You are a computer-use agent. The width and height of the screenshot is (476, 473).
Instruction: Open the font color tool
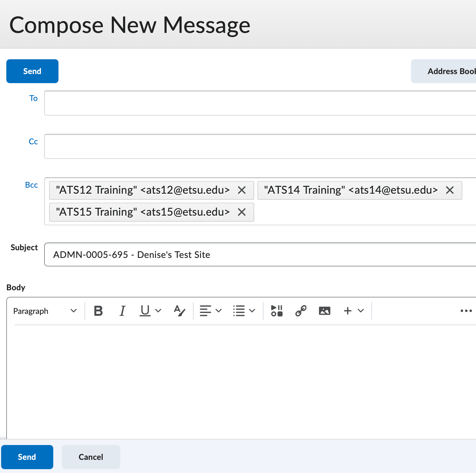pos(179,311)
